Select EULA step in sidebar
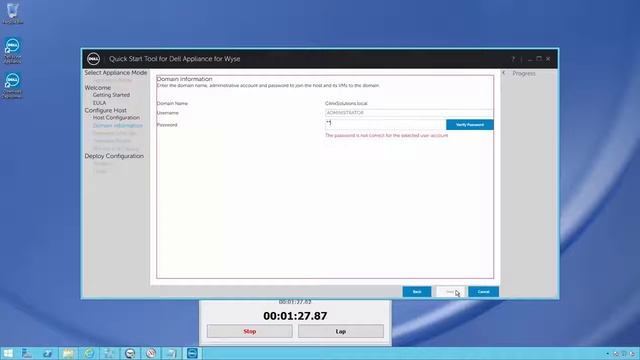This screenshot has height=360, width=640. click(99, 103)
